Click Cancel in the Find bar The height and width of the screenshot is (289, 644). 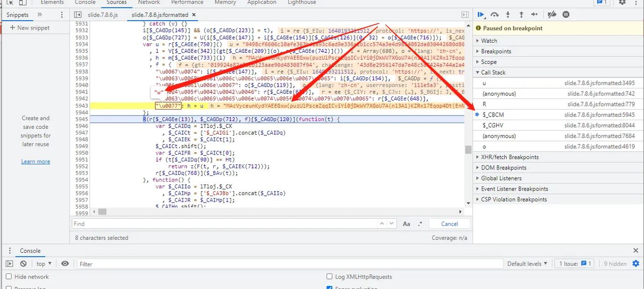coord(449,224)
